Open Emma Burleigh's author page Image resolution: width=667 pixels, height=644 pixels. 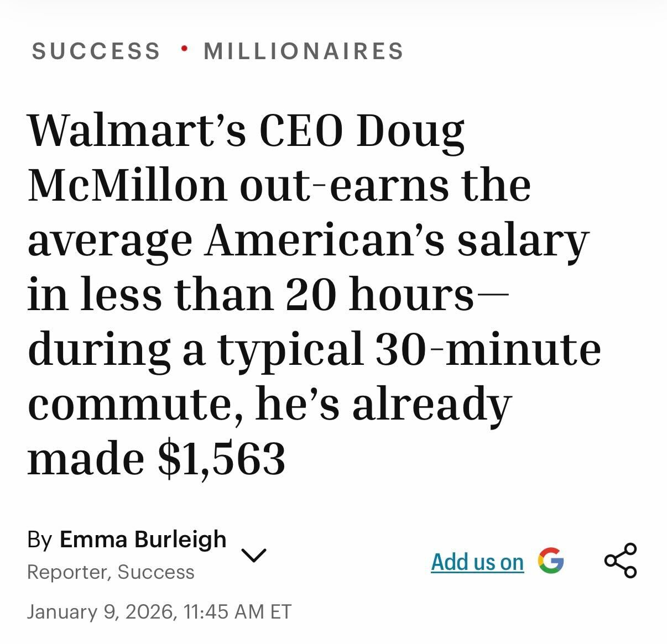coord(143,540)
